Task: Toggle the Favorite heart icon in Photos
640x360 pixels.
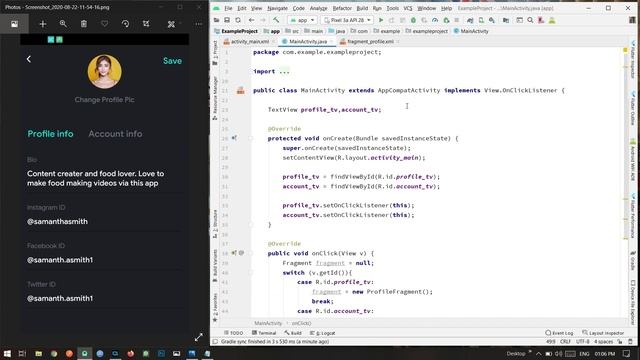Action: 104,24
